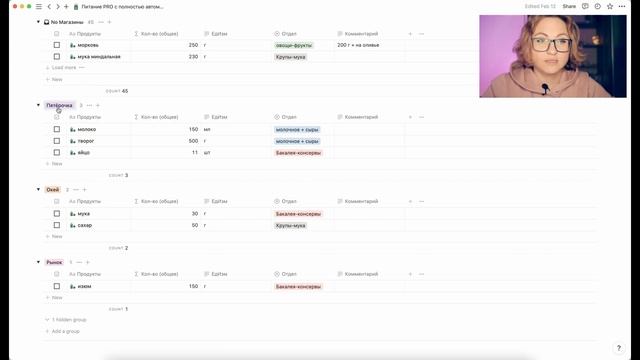
Task: Click Бакалея-консервы tag on изюм row
Action: [x=298, y=287]
